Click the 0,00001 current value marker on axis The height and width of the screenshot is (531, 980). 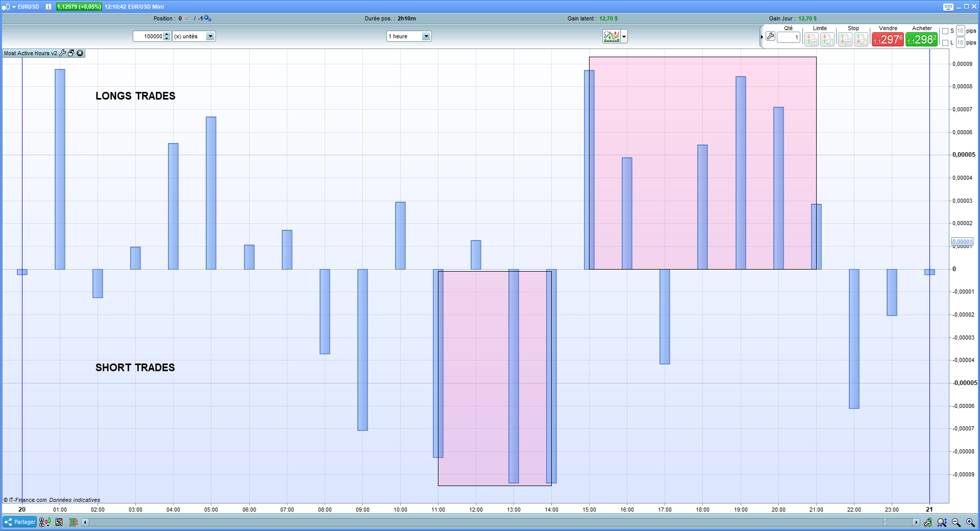[962, 242]
